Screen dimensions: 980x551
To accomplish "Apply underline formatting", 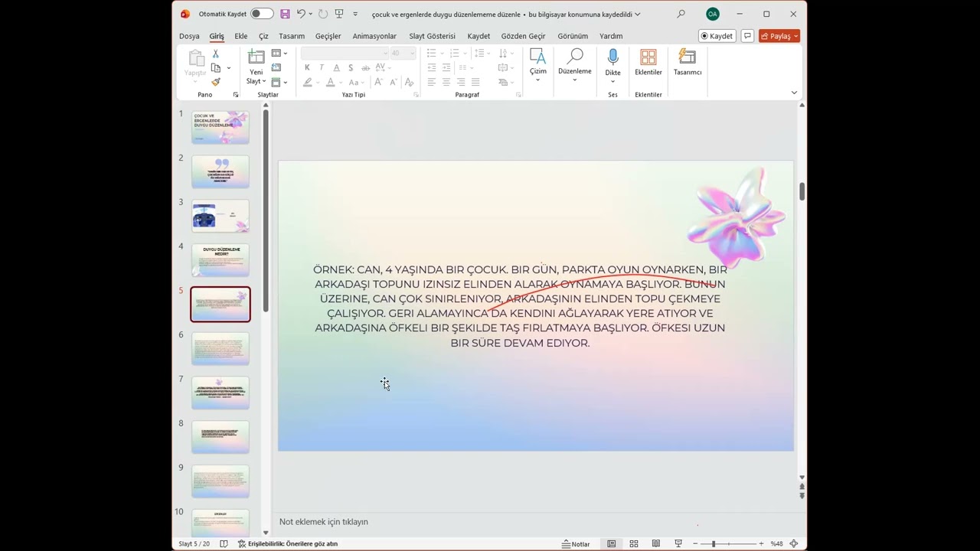I will [336, 67].
